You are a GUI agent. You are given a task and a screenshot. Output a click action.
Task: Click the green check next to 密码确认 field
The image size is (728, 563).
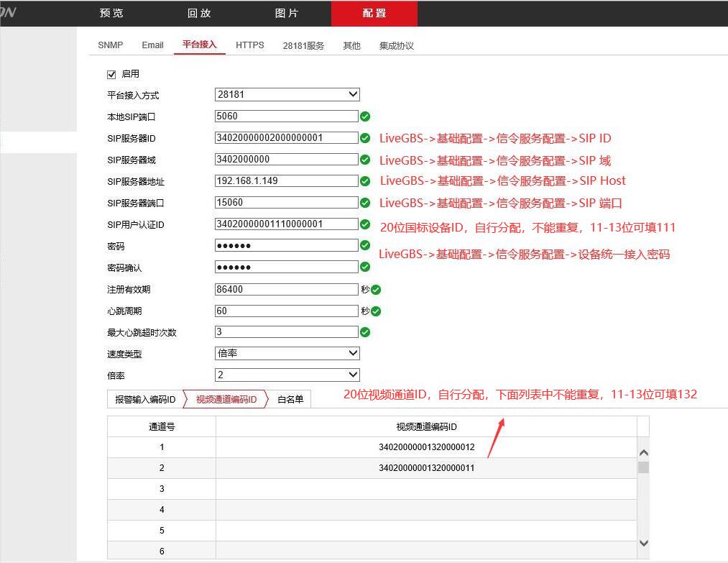click(x=366, y=267)
